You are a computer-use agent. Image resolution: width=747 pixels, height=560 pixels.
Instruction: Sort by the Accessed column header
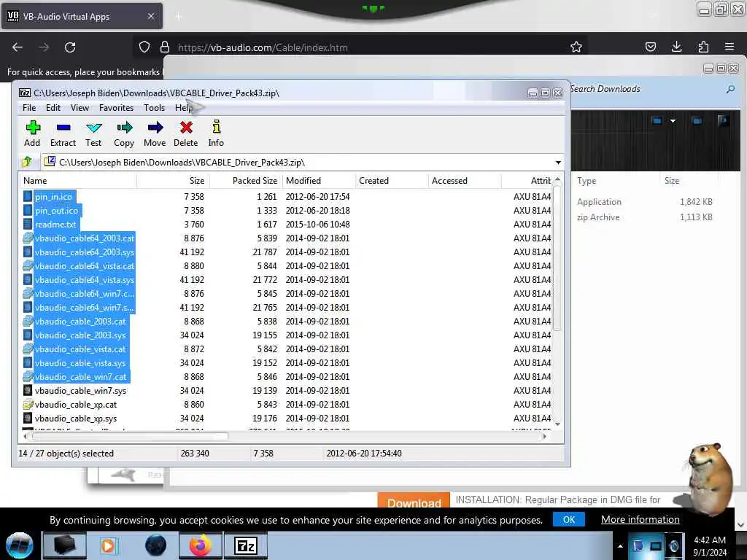pyautogui.click(x=465, y=181)
